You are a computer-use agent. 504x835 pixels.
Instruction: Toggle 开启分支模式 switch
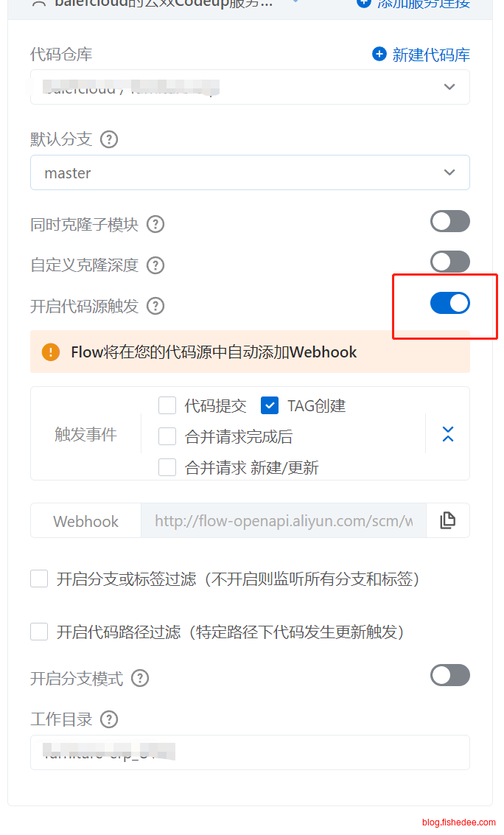[x=449, y=675]
